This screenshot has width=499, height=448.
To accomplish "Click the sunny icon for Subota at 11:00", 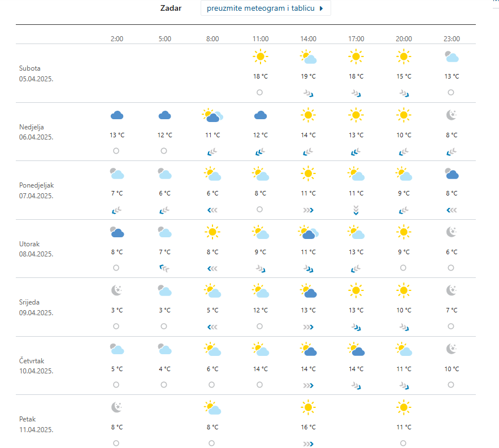I will [260, 56].
